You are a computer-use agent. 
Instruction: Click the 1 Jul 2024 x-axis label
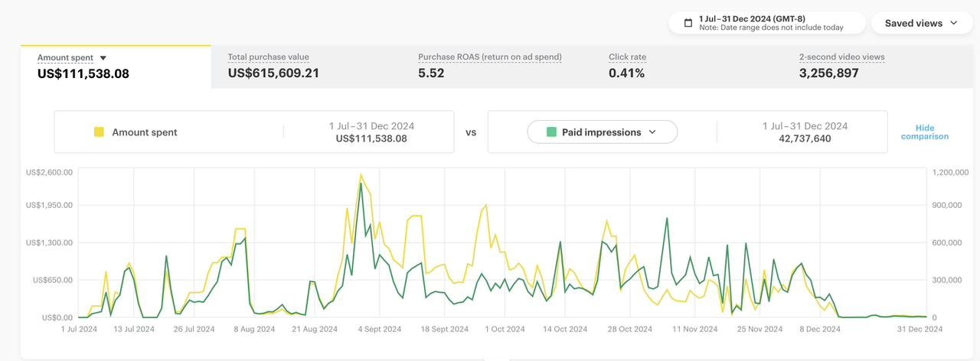[80, 330]
